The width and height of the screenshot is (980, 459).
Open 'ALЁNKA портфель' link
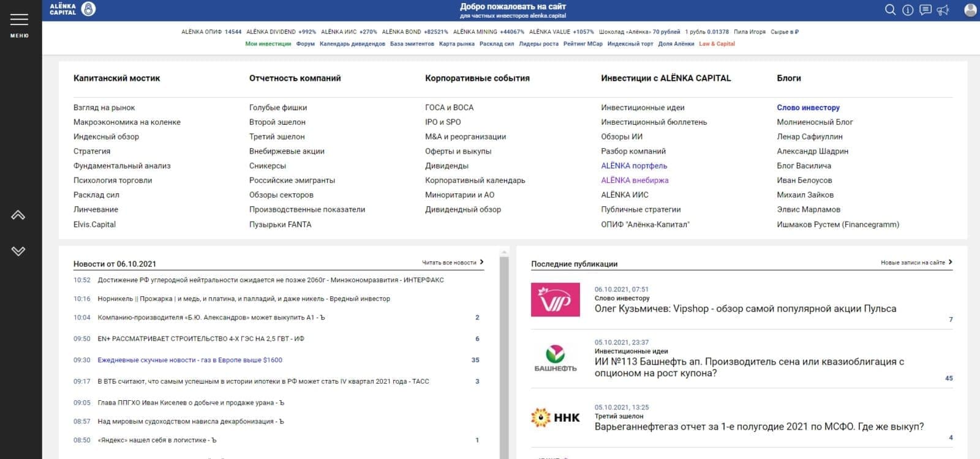pyautogui.click(x=634, y=166)
